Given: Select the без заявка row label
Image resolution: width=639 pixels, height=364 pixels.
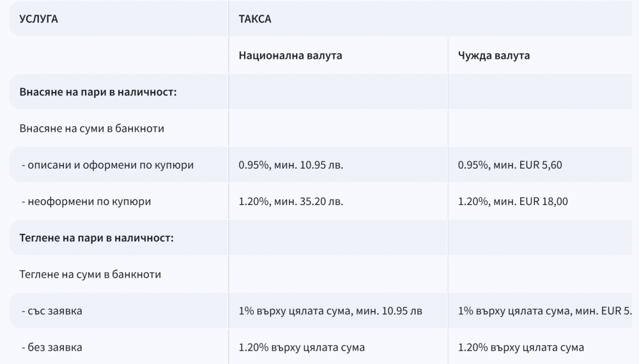Looking at the screenshot, I should [52, 347].
